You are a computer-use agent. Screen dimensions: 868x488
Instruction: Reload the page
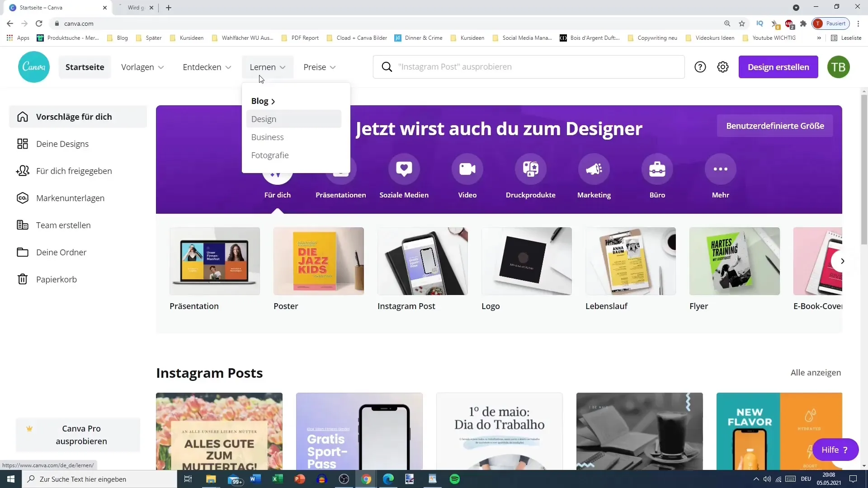(x=39, y=23)
